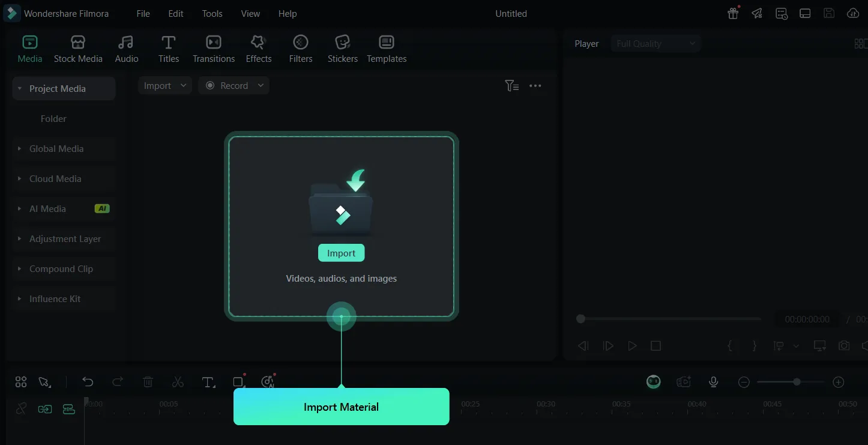Expand the Global Media section
Screen dimensions: 868x445
point(56,149)
